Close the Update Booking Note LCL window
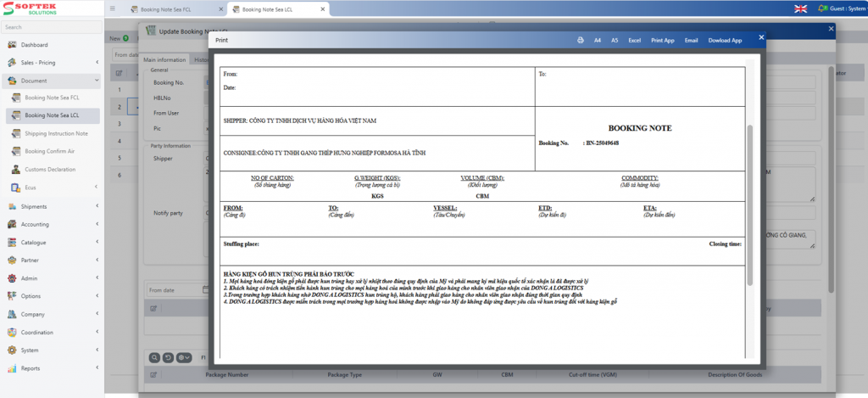The image size is (868, 398). pyautogui.click(x=831, y=28)
